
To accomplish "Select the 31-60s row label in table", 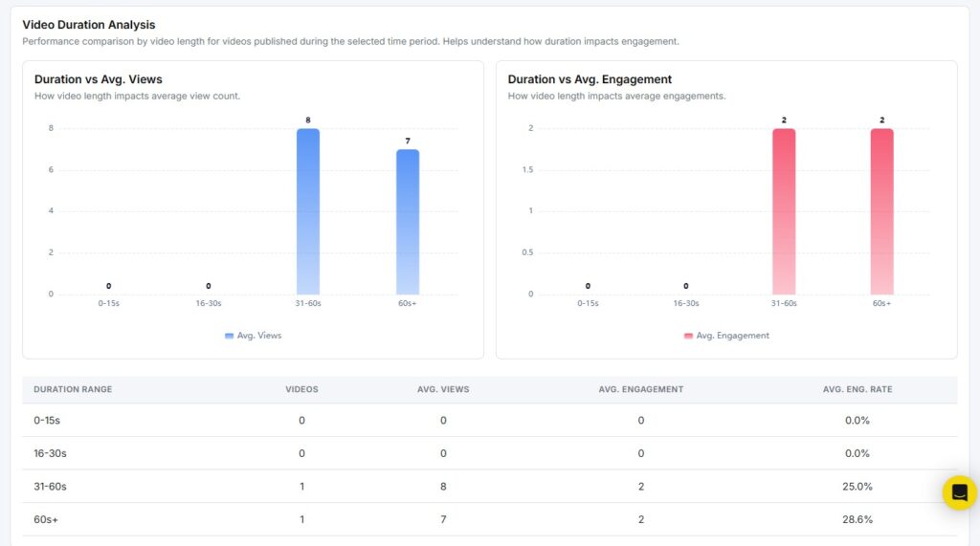I will coord(50,487).
